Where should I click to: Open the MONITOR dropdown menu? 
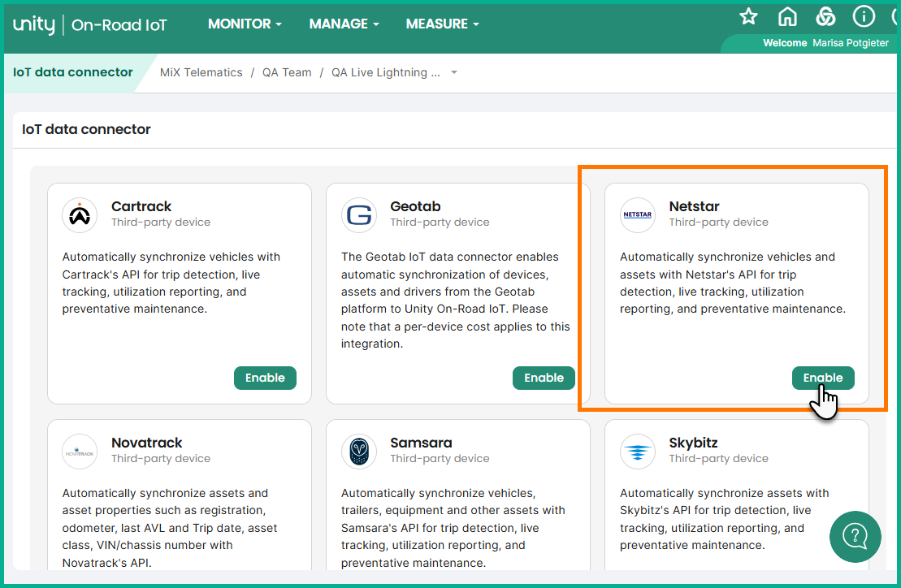pyautogui.click(x=245, y=24)
